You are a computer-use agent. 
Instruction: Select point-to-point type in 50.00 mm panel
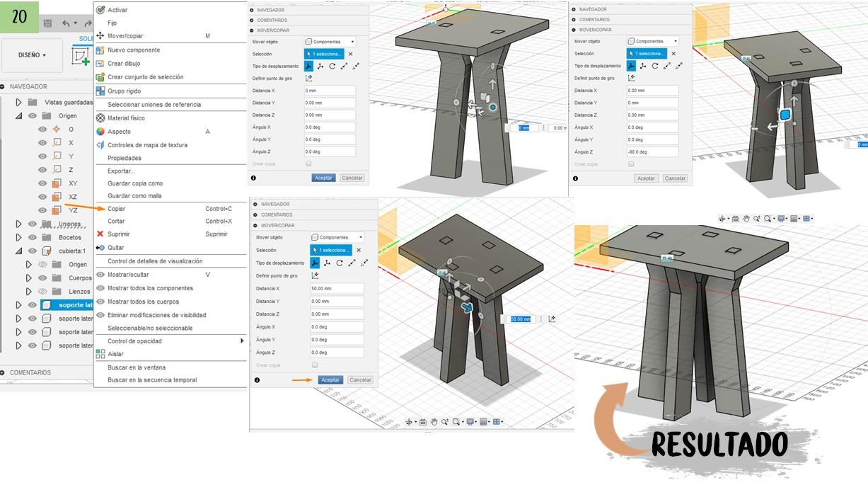click(x=352, y=263)
